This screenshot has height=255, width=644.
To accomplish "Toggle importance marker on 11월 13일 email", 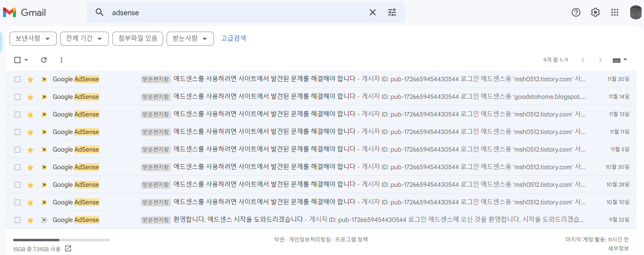I will pos(44,114).
